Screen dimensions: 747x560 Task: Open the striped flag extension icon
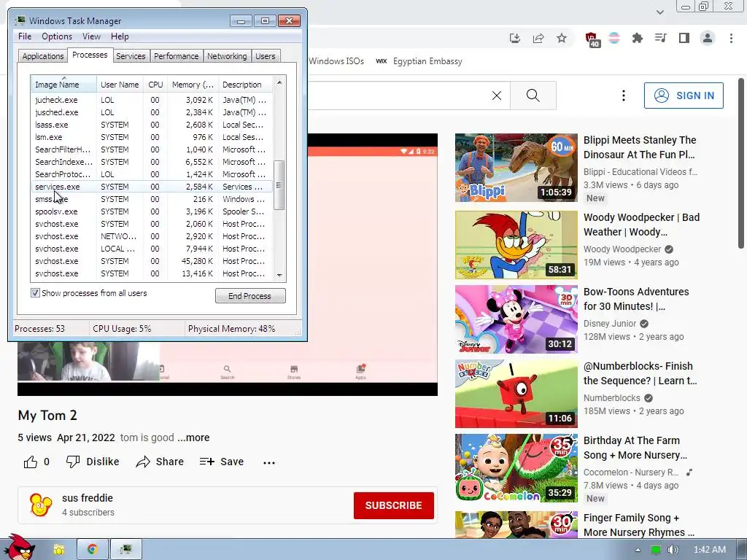click(x=614, y=38)
